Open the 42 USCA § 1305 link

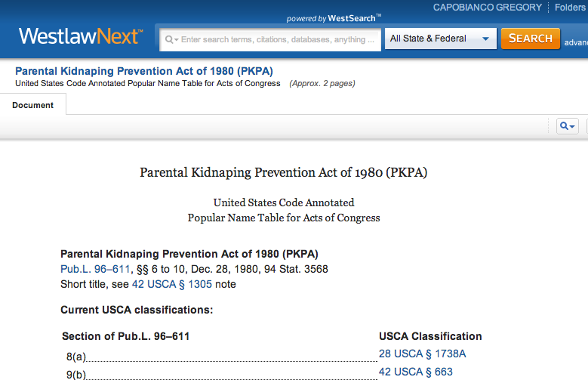tap(172, 284)
